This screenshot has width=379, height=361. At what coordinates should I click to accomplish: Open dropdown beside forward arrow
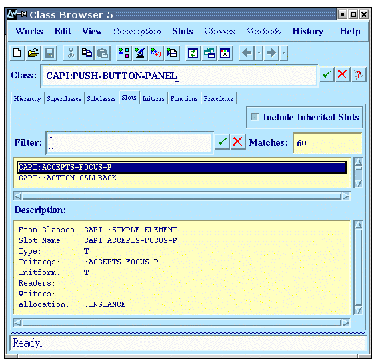pos(284,53)
